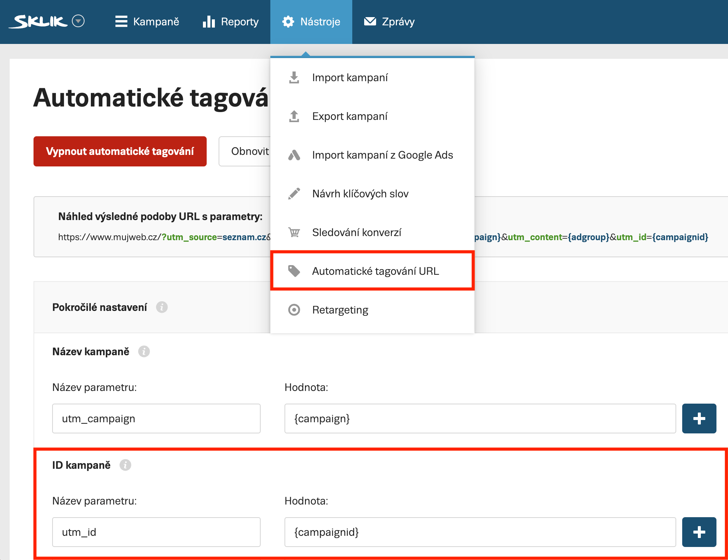The image size is (728, 560).
Task: Click the Obnovit button
Action: coord(246,151)
